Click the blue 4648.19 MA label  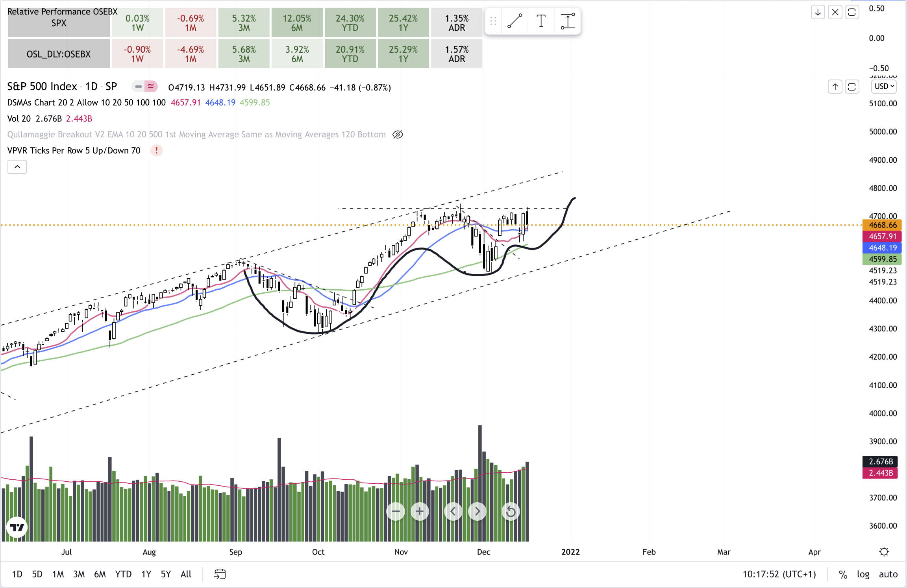(x=882, y=248)
